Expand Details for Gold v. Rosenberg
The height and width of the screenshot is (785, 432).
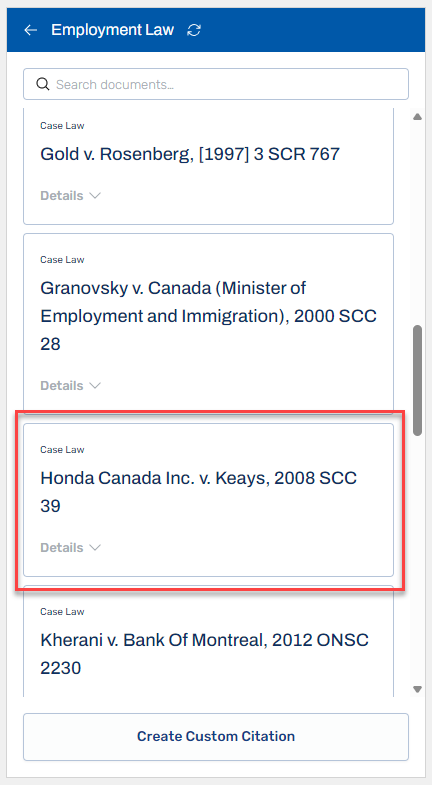pos(71,196)
